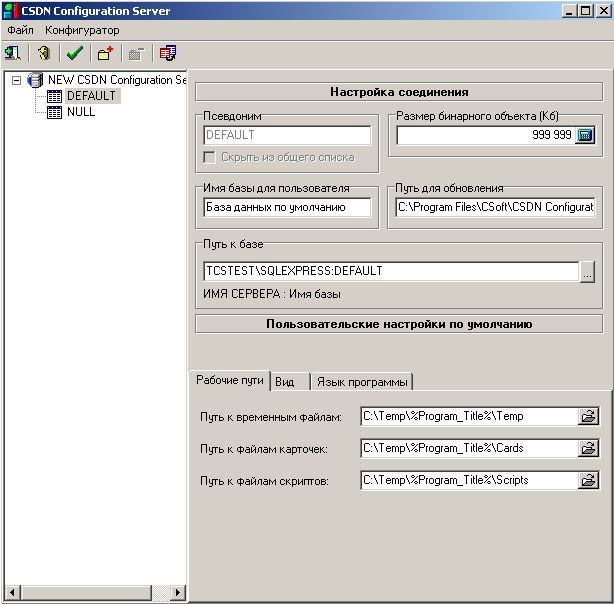Click the 'Имя базы для пользователя' input field

[x=286, y=207]
